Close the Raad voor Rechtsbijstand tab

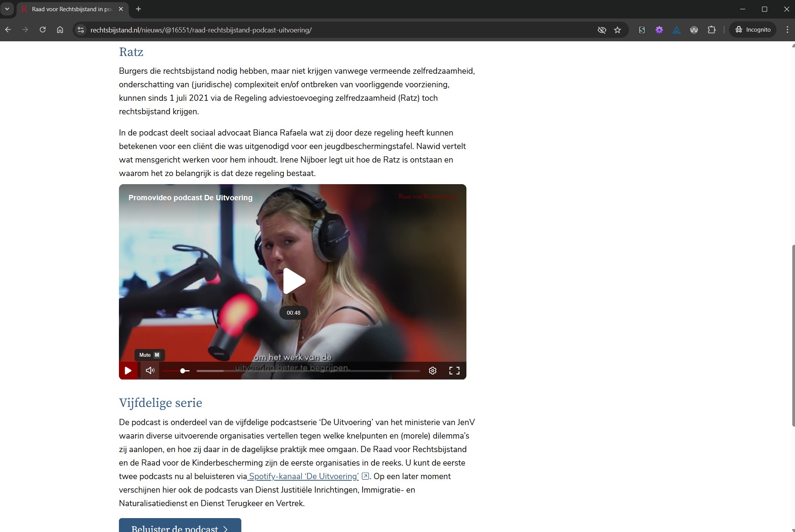pyautogui.click(x=121, y=9)
